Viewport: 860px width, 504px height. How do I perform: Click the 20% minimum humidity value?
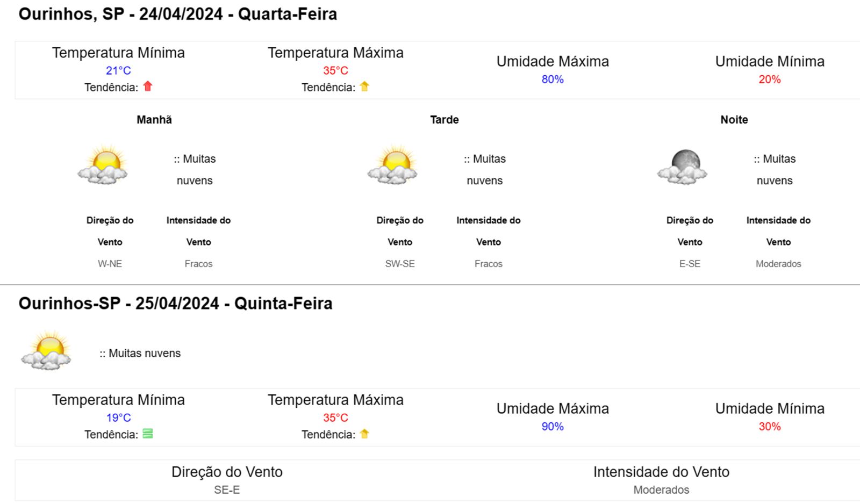(x=770, y=80)
